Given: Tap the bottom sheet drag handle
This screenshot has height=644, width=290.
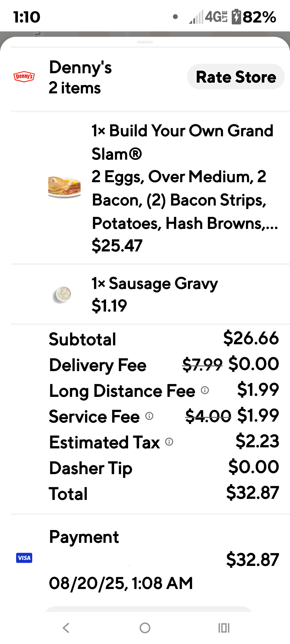Looking at the screenshot, I should tap(145, 42).
